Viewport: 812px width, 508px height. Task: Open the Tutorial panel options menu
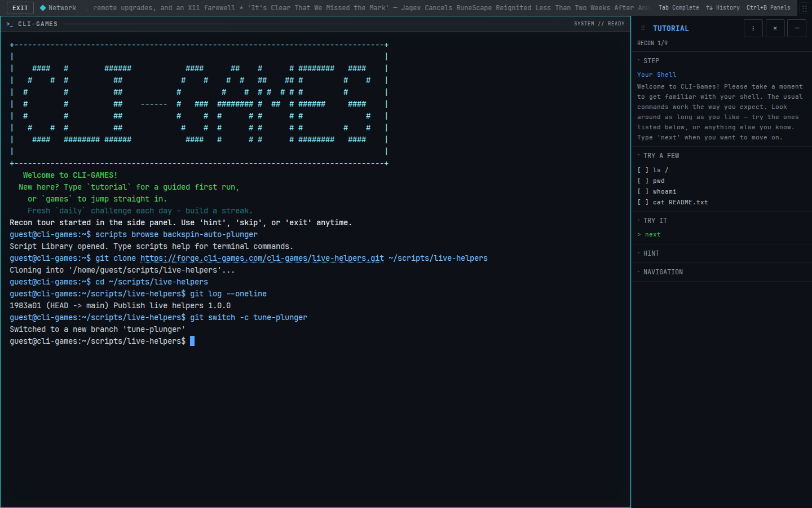click(x=753, y=28)
